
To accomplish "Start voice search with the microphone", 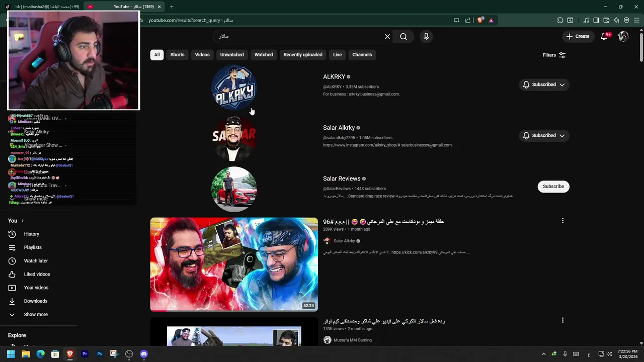I will [426, 37].
